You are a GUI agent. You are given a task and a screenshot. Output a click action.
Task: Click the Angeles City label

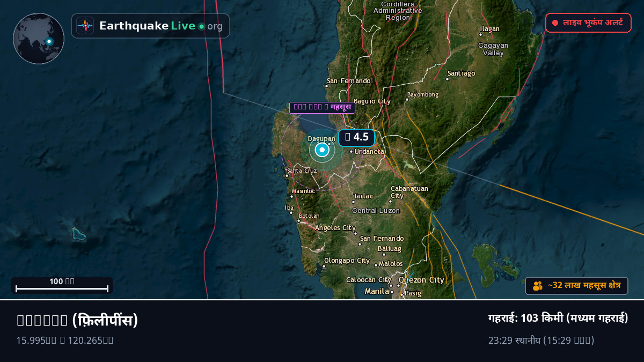(335, 228)
